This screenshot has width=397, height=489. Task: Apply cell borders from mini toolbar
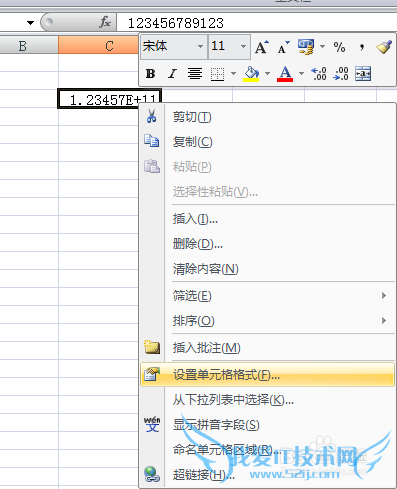tap(217, 74)
